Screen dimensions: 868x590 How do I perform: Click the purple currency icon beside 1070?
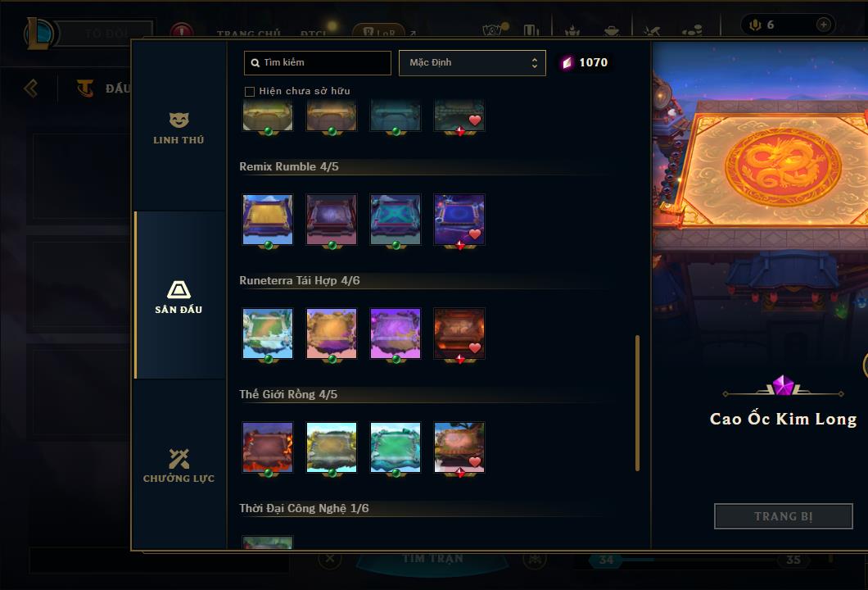click(567, 62)
